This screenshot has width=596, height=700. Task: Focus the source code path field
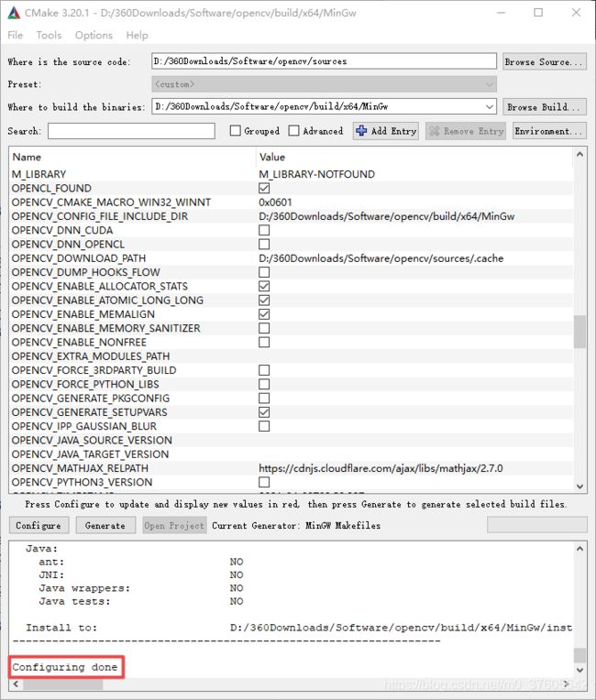[x=324, y=61]
